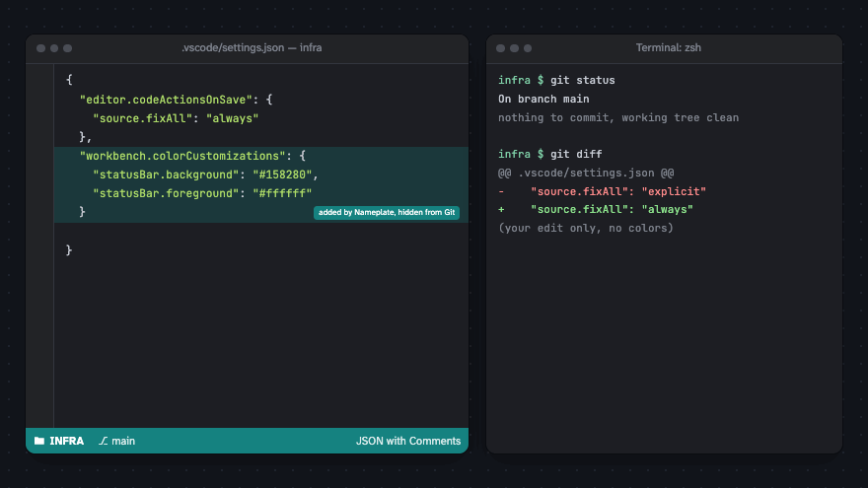This screenshot has height=488, width=868.
Task: Click the opening brace on the first editor line
Action: point(69,80)
